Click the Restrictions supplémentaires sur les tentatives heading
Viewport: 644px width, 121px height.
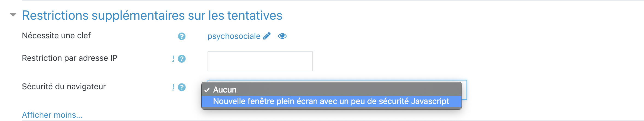152,15
